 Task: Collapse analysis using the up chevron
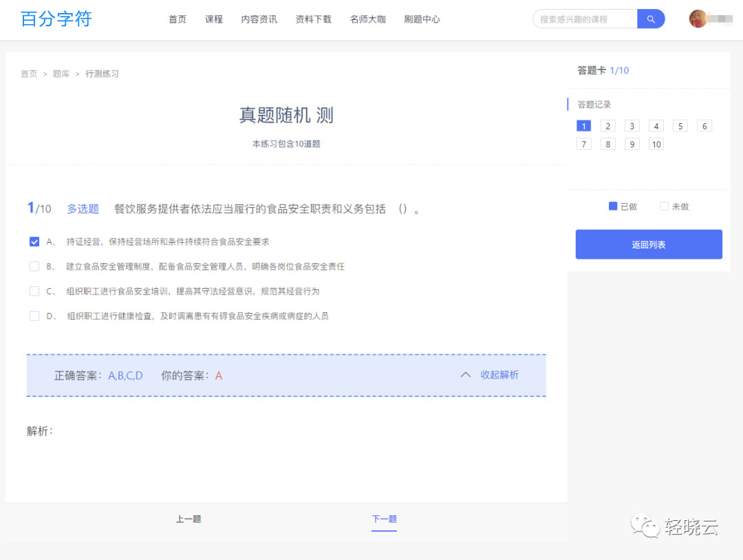(465, 375)
